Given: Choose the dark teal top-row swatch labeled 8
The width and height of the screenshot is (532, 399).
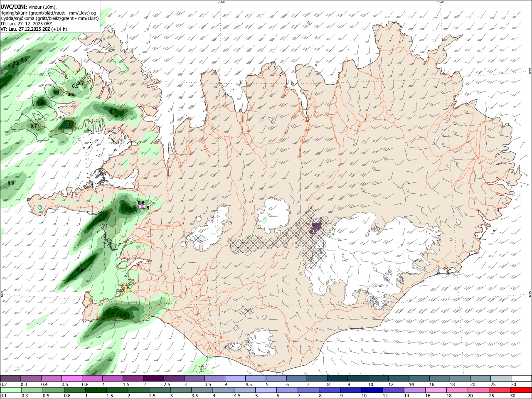Looking at the screenshot, I should 337,378.
